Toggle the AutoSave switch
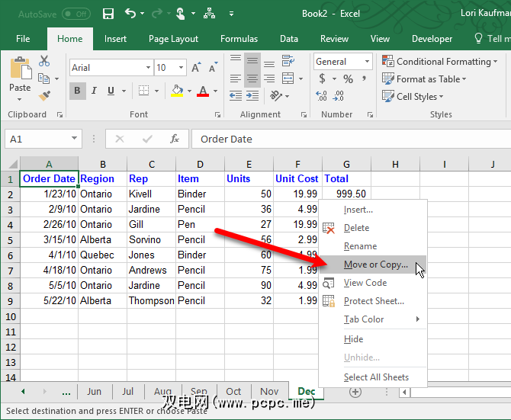The height and width of the screenshot is (420, 511). tap(76, 14)
